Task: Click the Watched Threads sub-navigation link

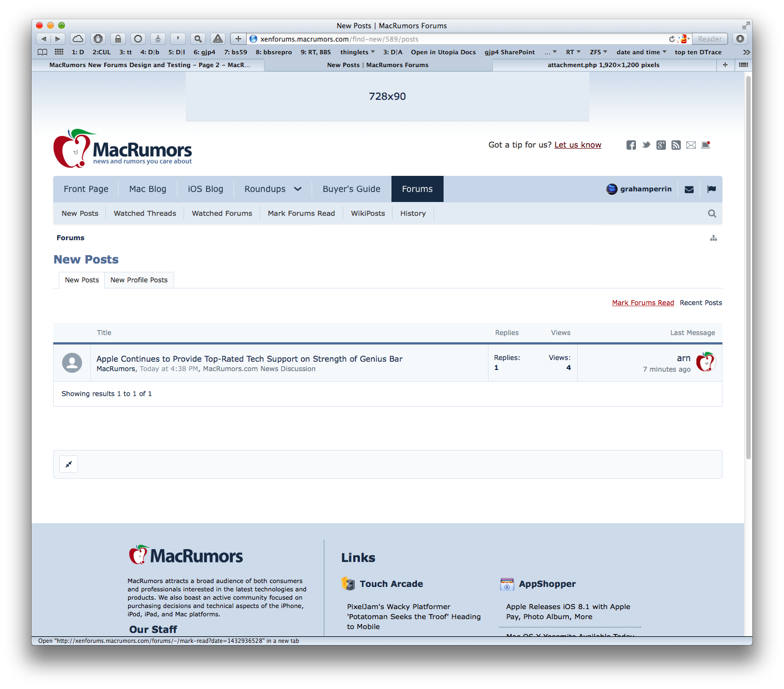Action: [145, 214]
